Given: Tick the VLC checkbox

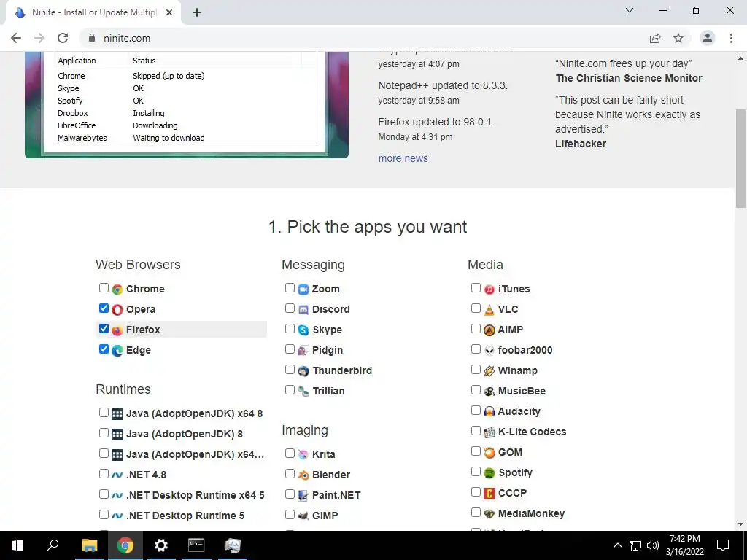Looking at the screenshot, I should (x=476, y=308).
